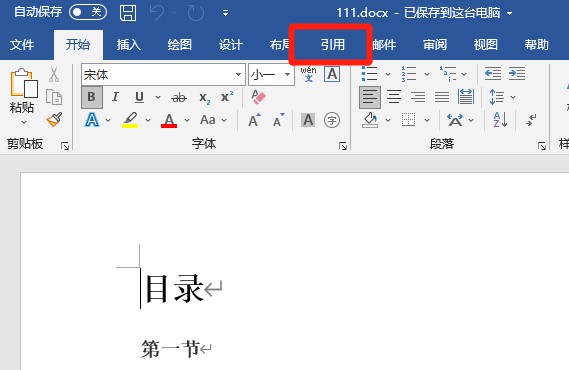The height and width of the screenshot is (370, 569).
Task: Toggle Strikethrough formatting
Action: pos(179,97)
